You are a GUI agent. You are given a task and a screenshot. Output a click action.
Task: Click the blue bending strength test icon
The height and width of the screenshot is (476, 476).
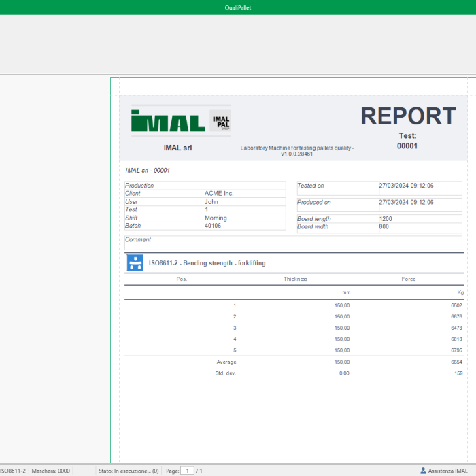pyautogui.click(x=135, y=263)
